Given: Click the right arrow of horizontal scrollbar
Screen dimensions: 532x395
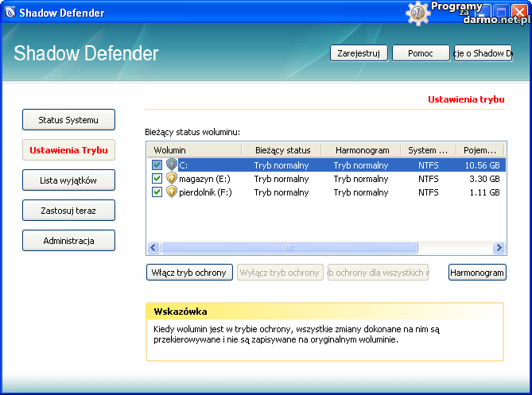Looking at the screenshot, I should (499, 248).
